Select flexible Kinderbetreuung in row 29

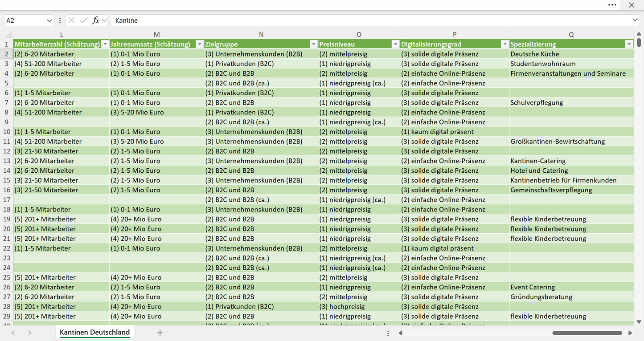click(571, 317)
